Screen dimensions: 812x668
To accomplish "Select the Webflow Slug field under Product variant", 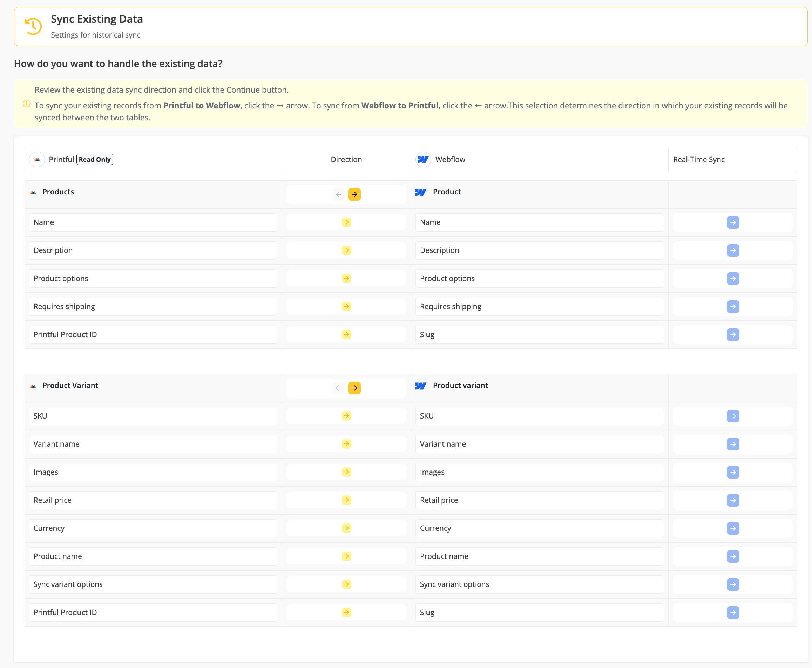I will click(x=540, y=613).
